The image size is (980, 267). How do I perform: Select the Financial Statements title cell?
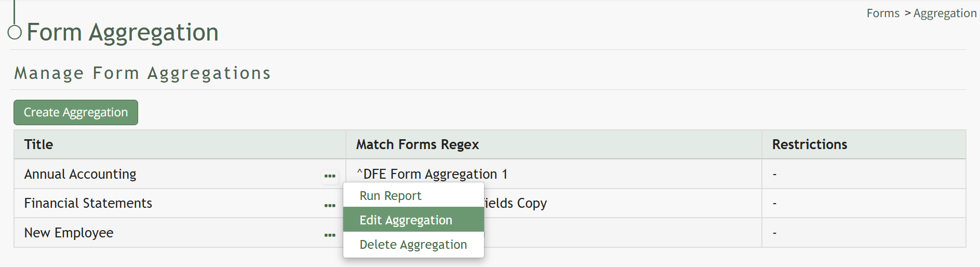coord(88,203)
